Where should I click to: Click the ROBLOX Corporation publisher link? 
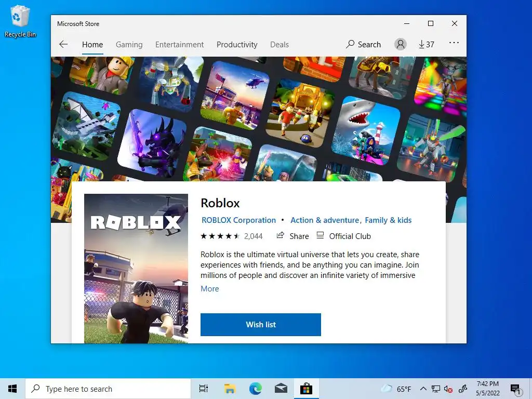(x=238, y=220)
